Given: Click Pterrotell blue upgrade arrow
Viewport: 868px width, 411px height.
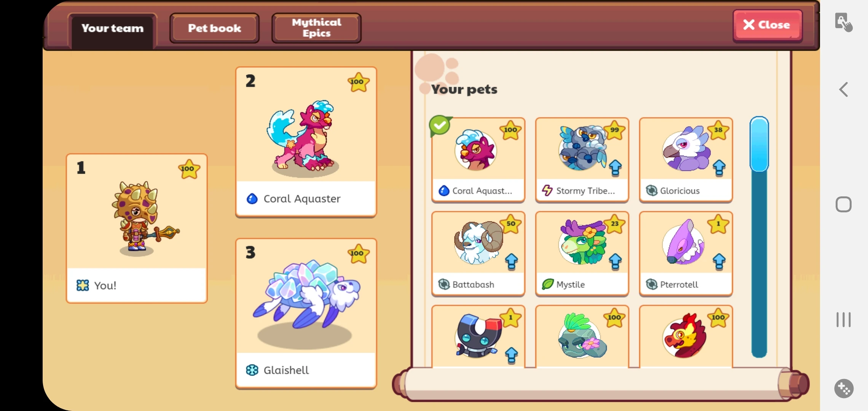Looking at the screenshot, I should (719, 262).
